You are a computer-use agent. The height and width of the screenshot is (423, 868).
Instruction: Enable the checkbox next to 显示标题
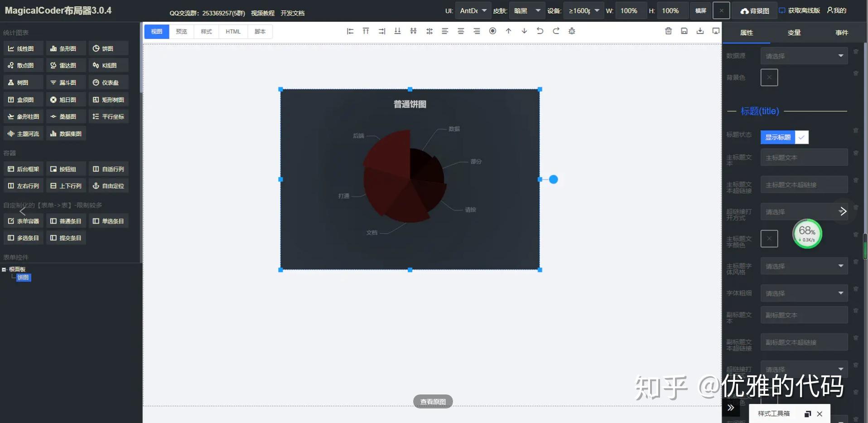tap(802, 137)
